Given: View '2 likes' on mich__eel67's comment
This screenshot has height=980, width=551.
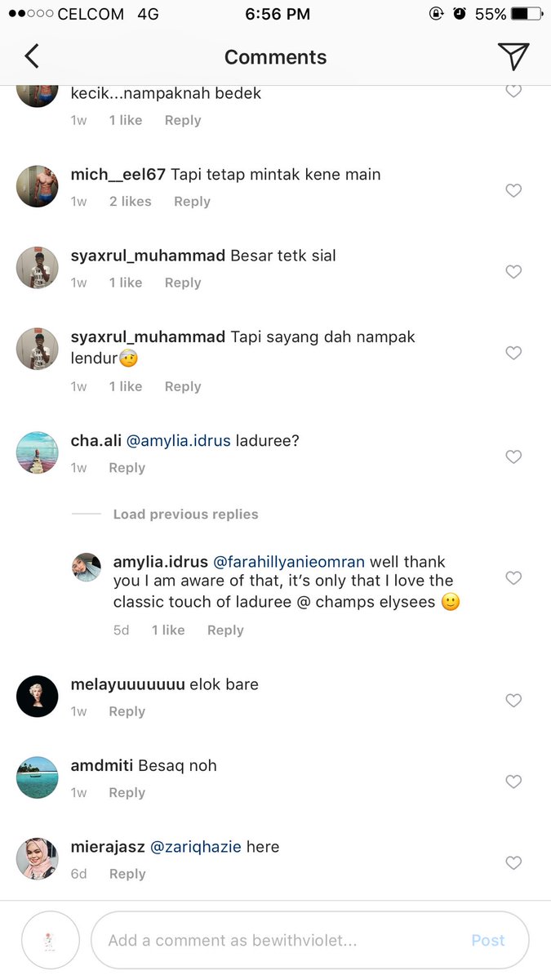Looking at the screenshot, I should 131,202.
